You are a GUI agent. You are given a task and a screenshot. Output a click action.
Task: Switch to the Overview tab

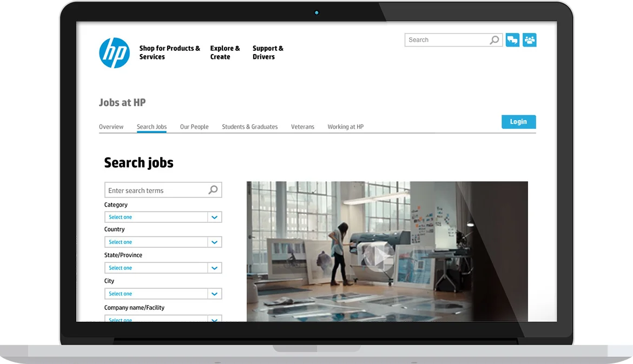[x=111, y=127]
